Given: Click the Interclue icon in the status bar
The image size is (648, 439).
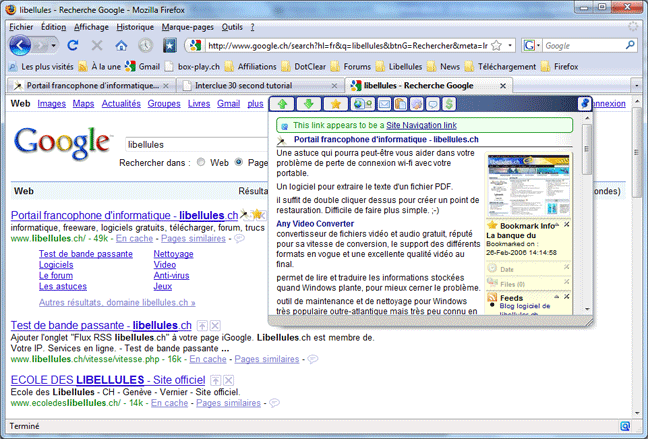Looking at the screenshot, I should pyautogui.click(x=625, y=426).
